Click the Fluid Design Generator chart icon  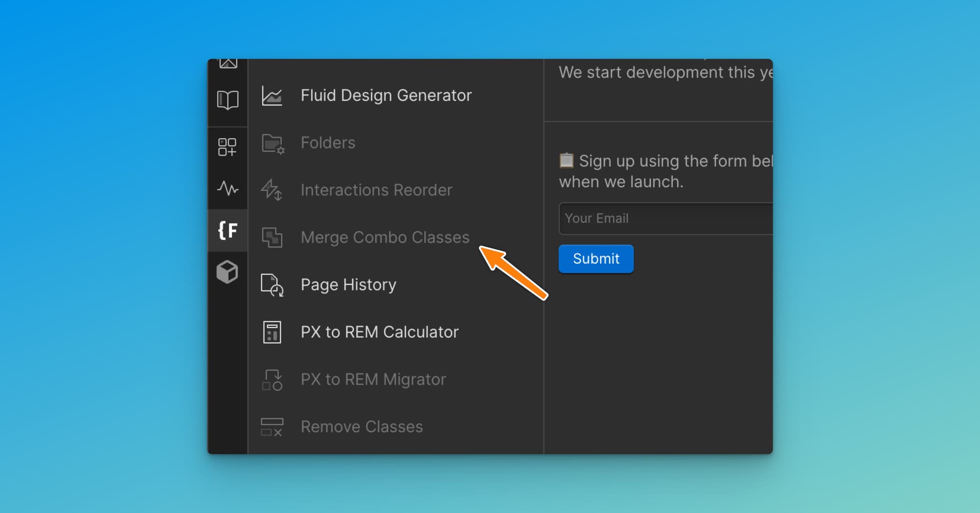coord(272,95)
